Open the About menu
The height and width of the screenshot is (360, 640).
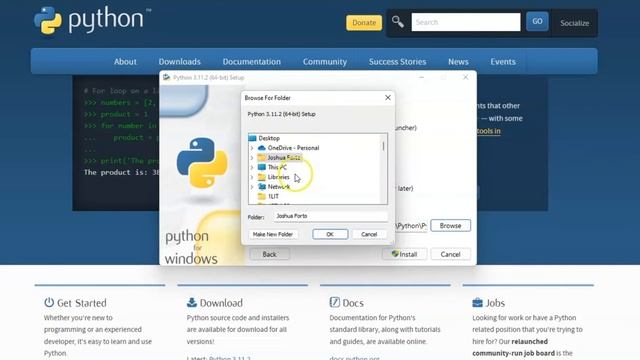(125, 62)
